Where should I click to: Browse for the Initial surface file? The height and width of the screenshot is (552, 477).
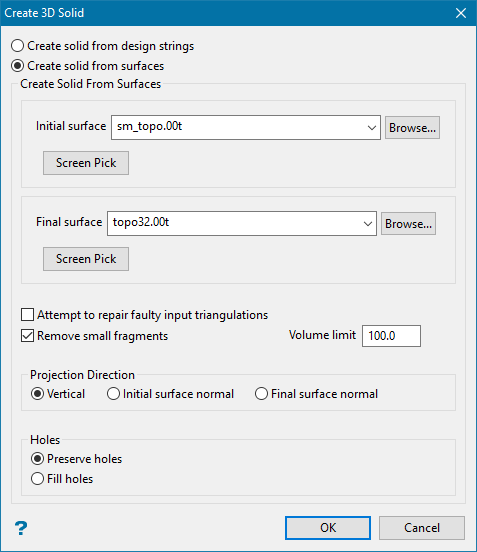tap(412, 127)
